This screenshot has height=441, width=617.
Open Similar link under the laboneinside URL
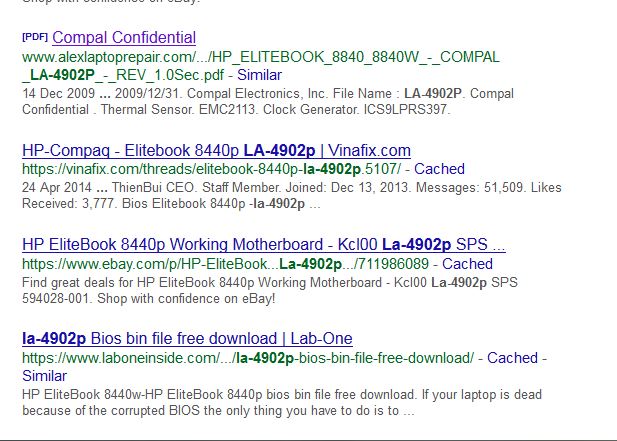click(44, 376)
